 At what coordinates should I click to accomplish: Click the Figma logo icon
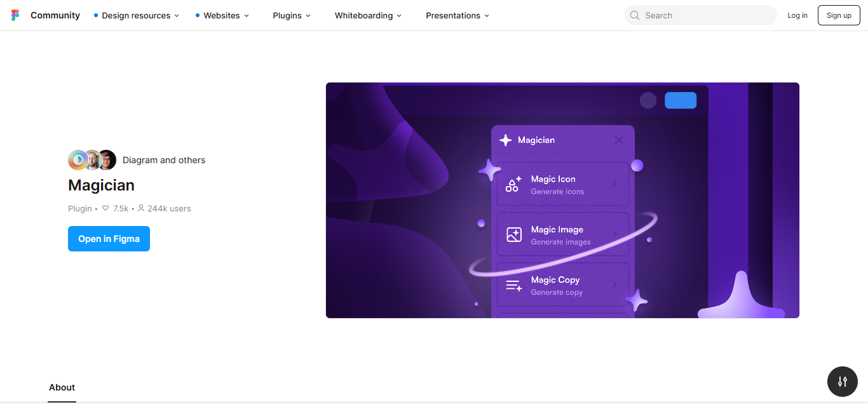point(15,15)
